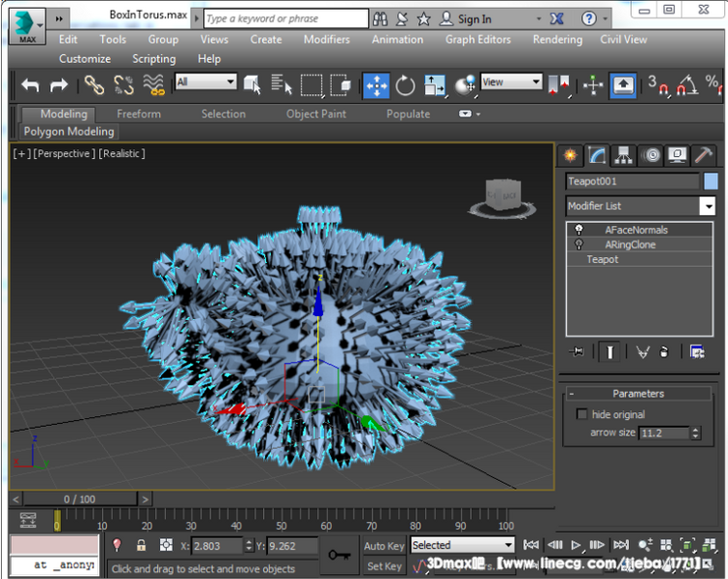This screenshot has width=728, height=579.
Task: Select the Unlink Selection icon
Action: [x=124, y=85]
